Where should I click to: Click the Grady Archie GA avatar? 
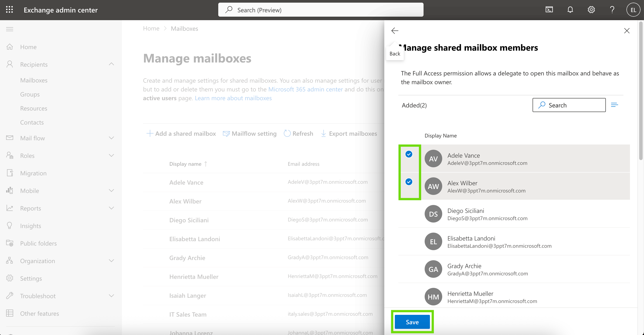pyautogui.click(x=433, y=269)
